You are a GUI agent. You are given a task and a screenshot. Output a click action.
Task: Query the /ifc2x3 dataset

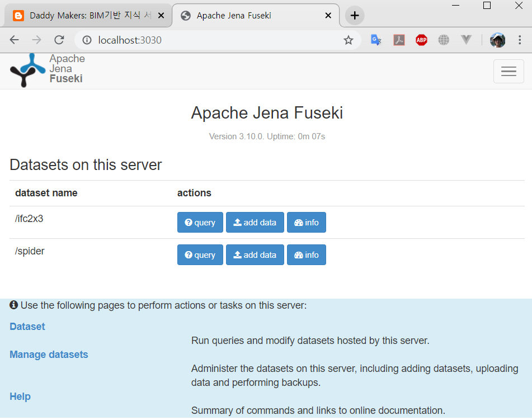(x=200, y=222)
